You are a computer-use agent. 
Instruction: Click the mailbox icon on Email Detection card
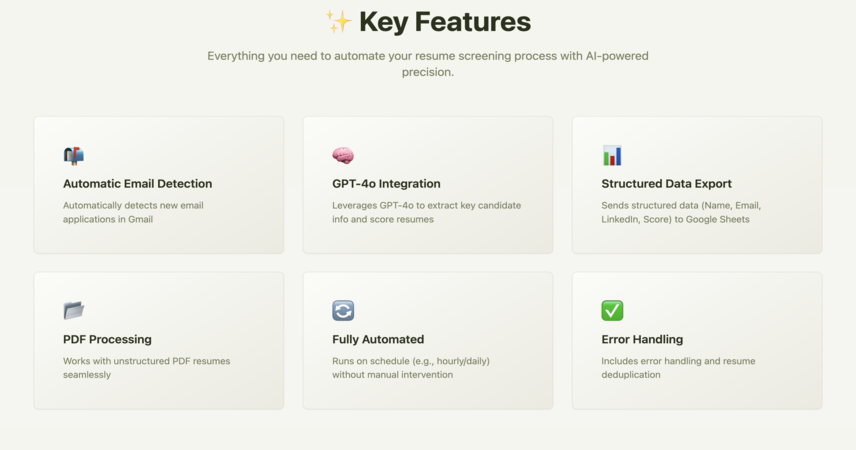(74, 156)
